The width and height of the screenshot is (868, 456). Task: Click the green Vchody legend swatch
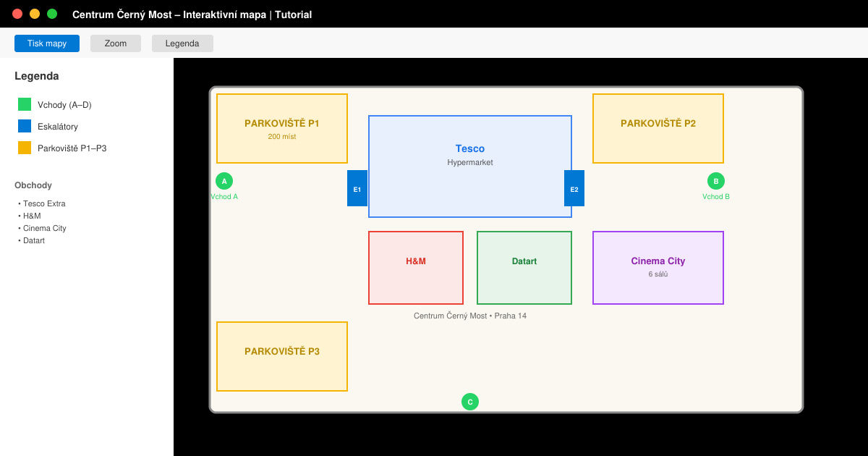(25, 104)
